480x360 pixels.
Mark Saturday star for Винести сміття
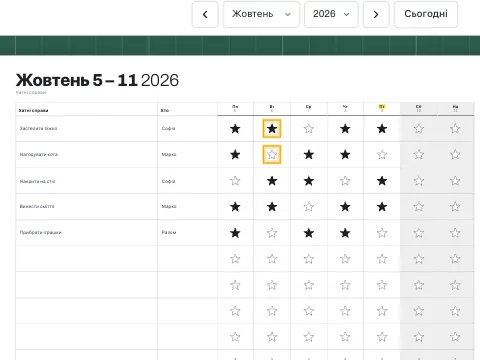click(x=419, y=207)
